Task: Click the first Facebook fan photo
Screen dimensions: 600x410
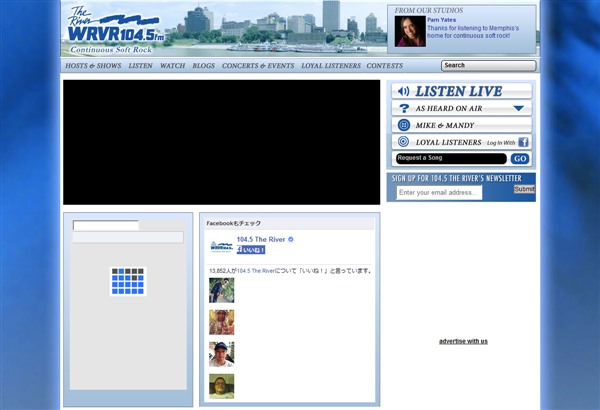Action: point(222,290)
